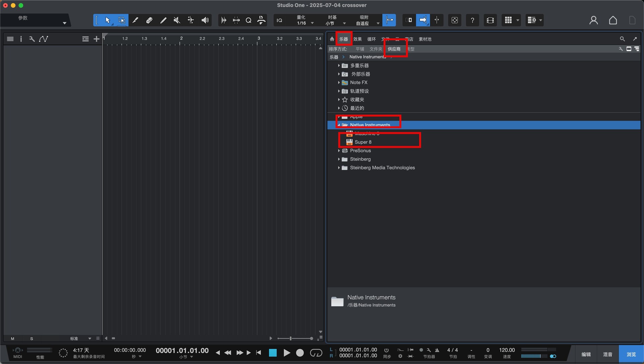Open the 混音 mix view

607,354
